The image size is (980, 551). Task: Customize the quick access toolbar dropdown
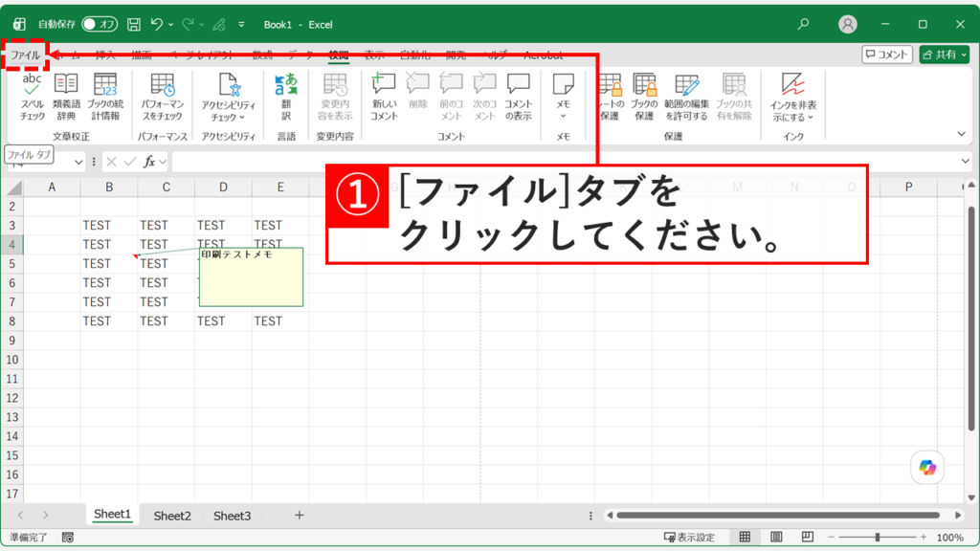tap(241, 25)
